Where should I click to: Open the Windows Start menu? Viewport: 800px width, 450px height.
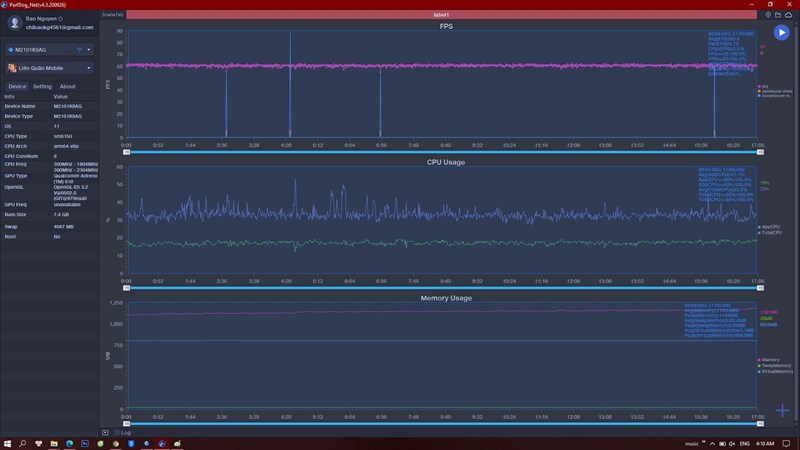7,444
